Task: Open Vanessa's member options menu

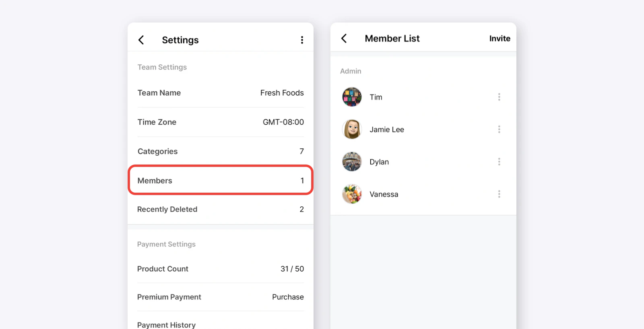Action: pyautogui.click(x=498, y=194)
